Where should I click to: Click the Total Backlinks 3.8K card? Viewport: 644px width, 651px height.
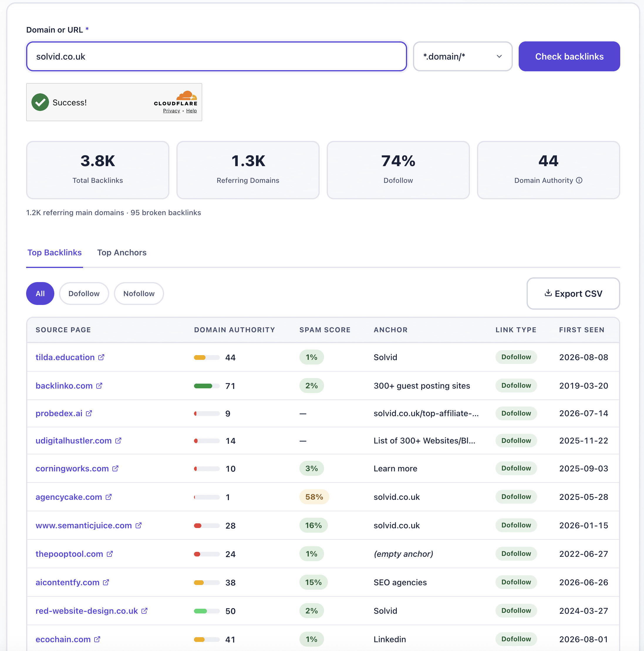click(x=98, y=170)
